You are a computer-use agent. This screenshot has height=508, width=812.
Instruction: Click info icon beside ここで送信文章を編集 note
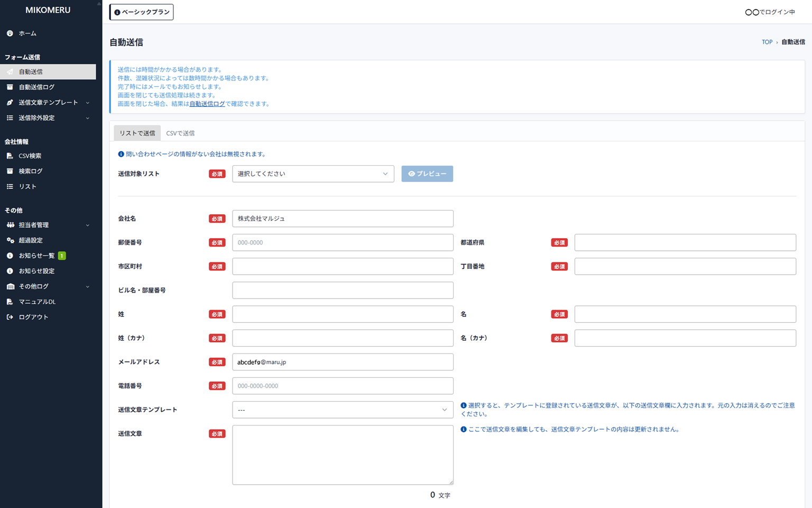coord(464,429)
